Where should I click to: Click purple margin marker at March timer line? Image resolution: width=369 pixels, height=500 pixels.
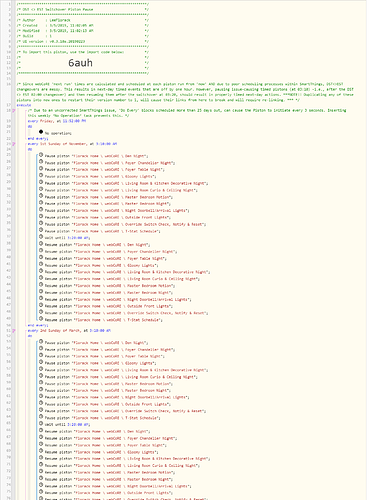(14, 331)
